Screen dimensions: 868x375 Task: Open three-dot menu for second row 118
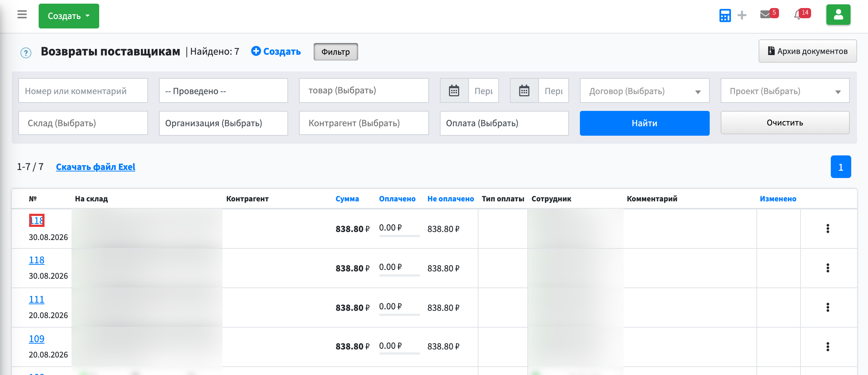pyautogui.click(x=828, y=268)
